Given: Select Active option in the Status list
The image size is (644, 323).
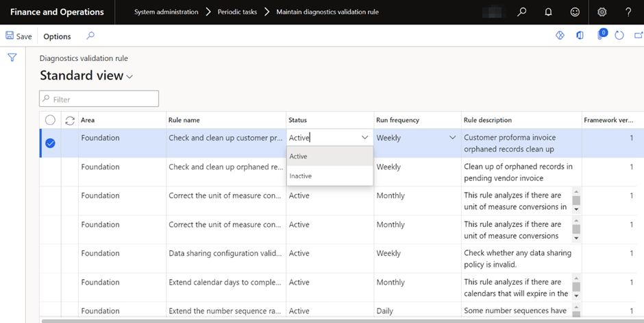Looking at the screenshot, I should coord(299,156).
